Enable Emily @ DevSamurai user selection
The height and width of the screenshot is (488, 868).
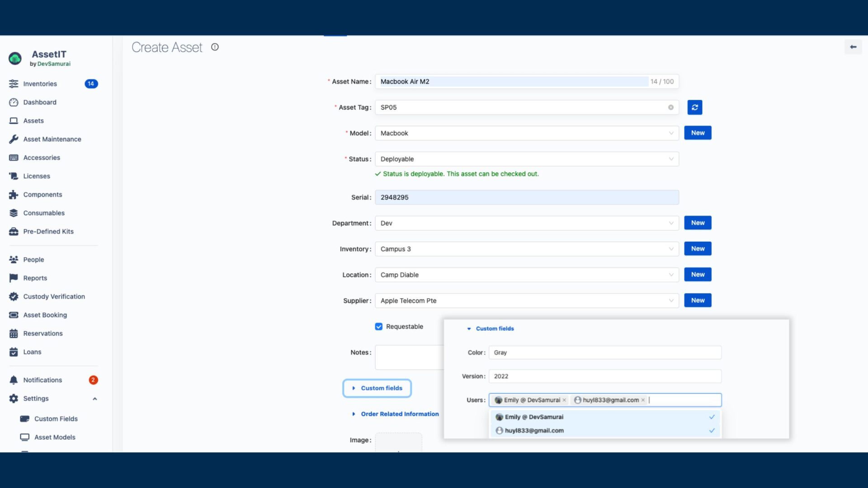604,417
